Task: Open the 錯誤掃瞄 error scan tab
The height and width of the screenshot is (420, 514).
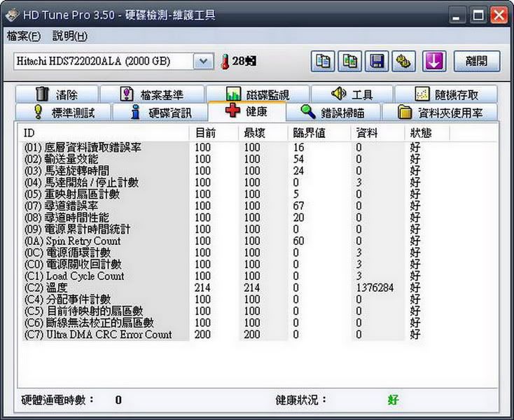Action: tap(332, 112)
